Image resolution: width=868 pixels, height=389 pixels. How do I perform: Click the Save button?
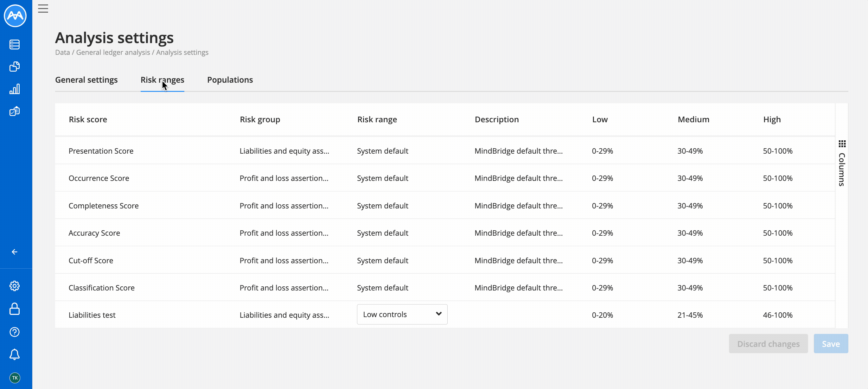831,344
